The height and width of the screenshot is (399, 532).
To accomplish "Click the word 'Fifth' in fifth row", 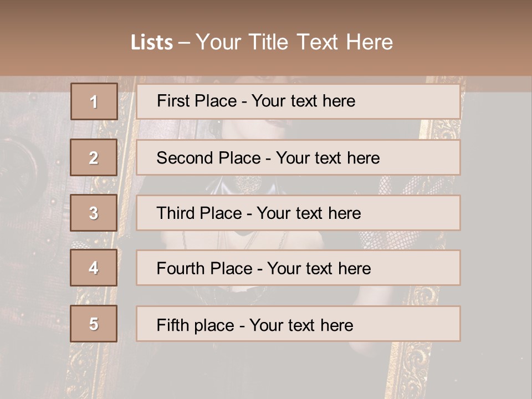I will 173,325.
